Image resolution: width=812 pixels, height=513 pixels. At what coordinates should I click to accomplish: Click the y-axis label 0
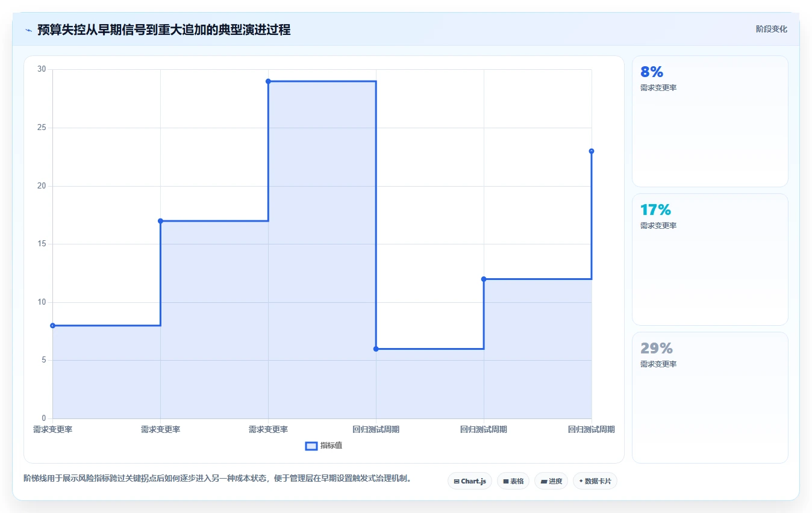tap(43, 418)
